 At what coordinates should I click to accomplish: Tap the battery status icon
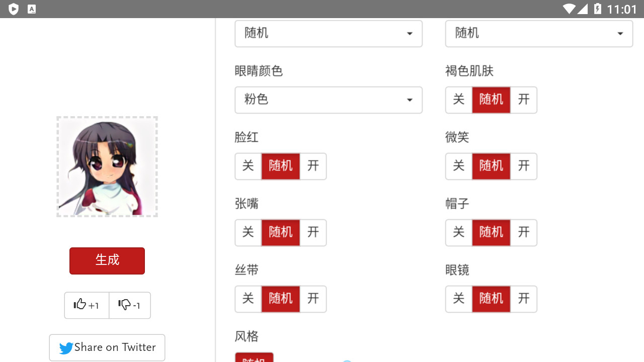597,9
